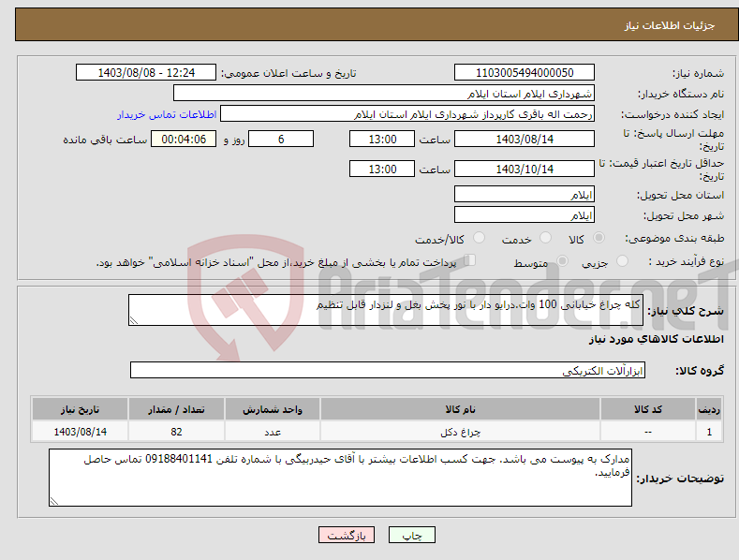Click the شماره نیاز field 1103005494000050
The height and width of the screenshot is (560, 739).
pyautogui.click(x=525, y=73)
